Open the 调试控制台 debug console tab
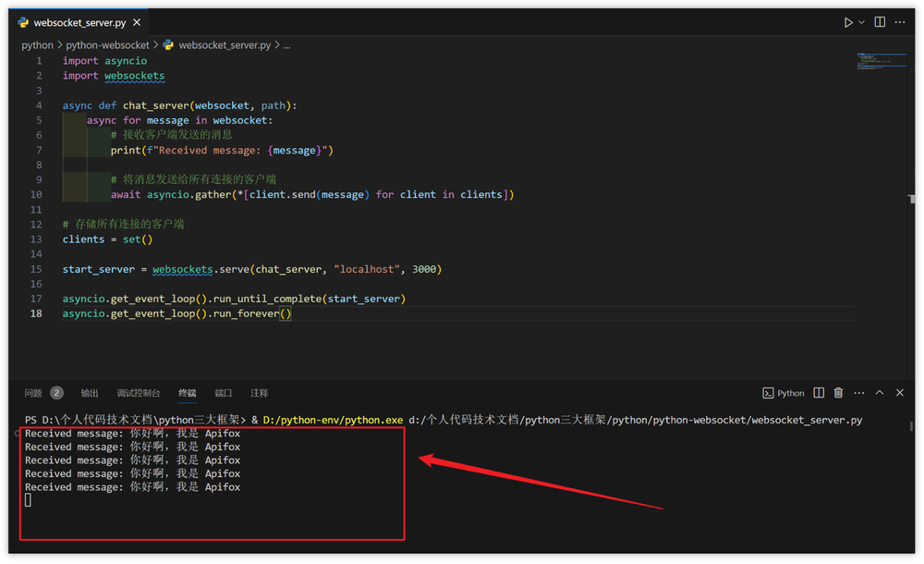Viewport: 924px width, 564px height. pos(139,393)
